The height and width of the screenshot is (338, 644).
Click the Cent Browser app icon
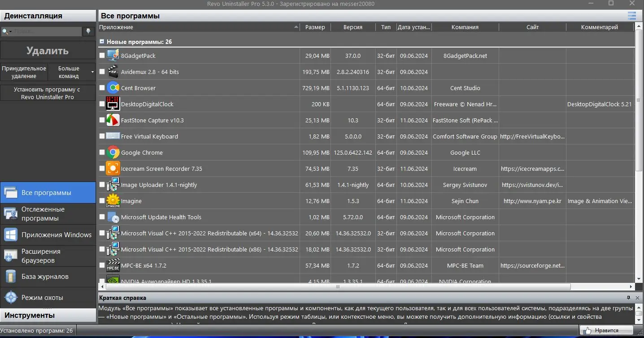(x=113, y=88)
